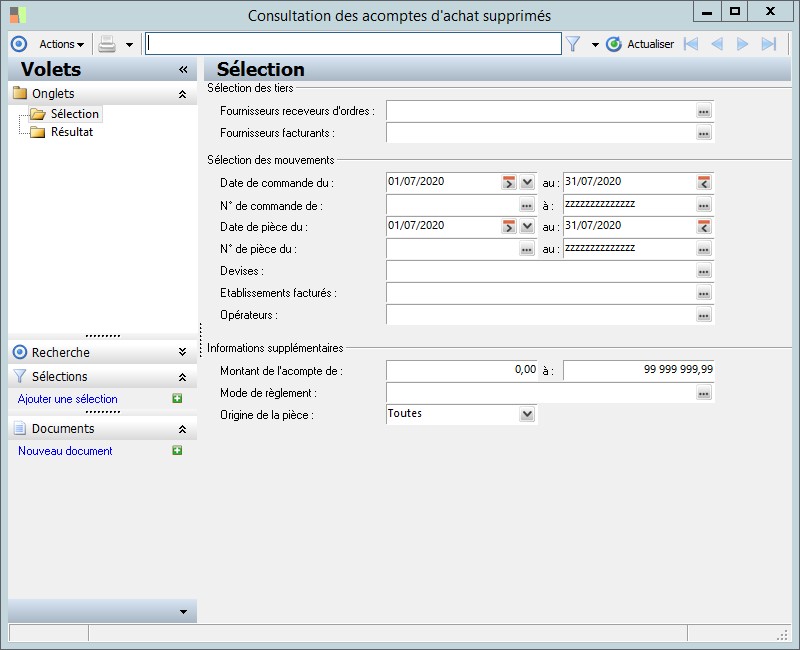Go to the last record navigation icon
Viewport: 800px width, 650px height.
click(x=769, y=44)
